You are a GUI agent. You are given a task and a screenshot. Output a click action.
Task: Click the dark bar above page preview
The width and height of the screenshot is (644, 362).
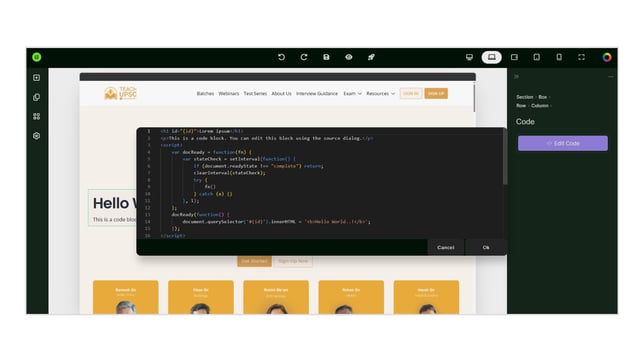pyautogui.click(x=278, y=77)
